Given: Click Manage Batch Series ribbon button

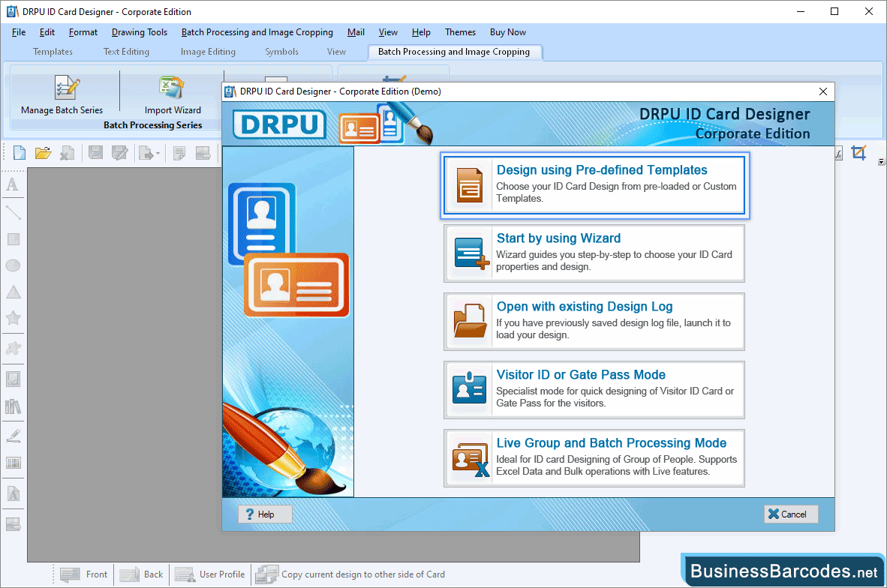Looking at the screenshot, I should coord(62,94).
